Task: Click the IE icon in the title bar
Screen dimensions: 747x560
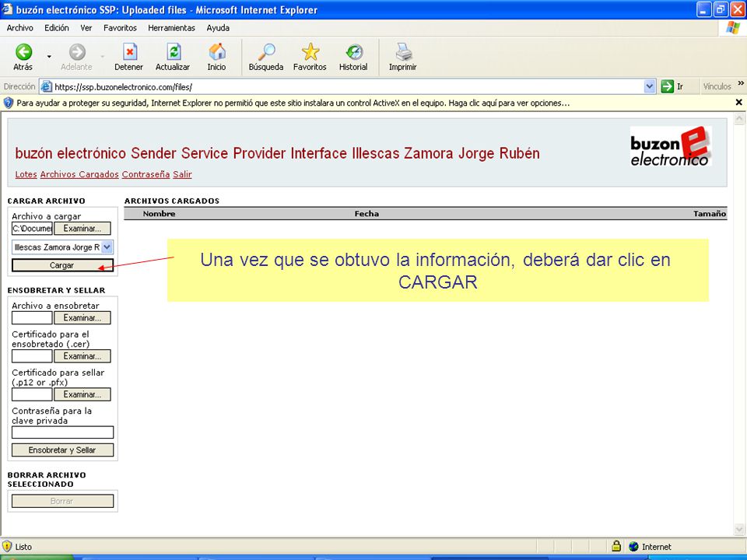Action: [7, 9]
